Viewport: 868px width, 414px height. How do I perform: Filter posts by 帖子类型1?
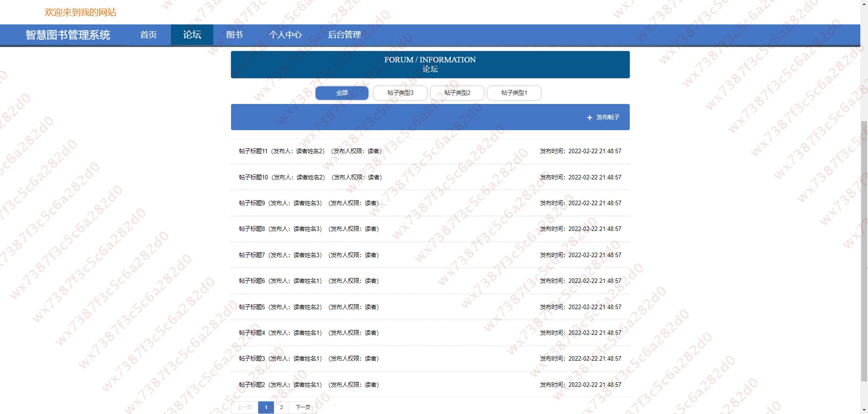click(514, 93)
